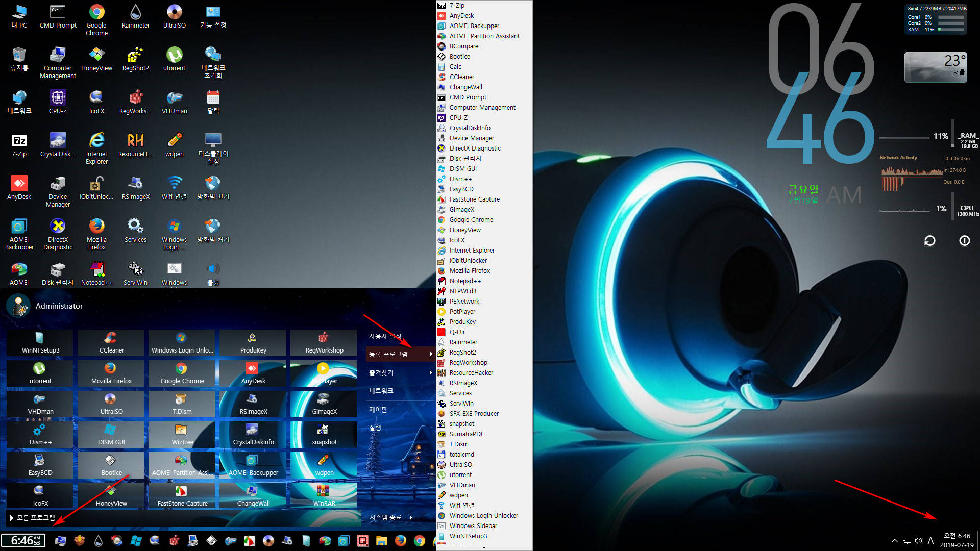Show hidden tray icons chevron
The width and height of the screenshot is (980, 551).
pyautogui.click(x=894, y=541)
